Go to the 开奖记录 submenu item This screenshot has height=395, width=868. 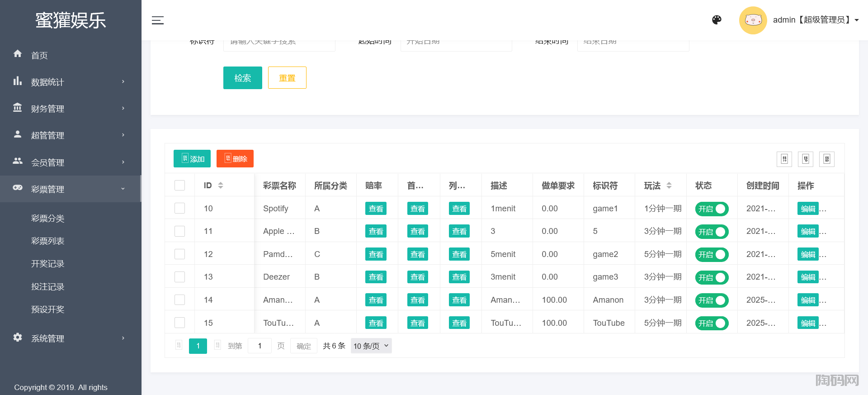pos(47,264)
